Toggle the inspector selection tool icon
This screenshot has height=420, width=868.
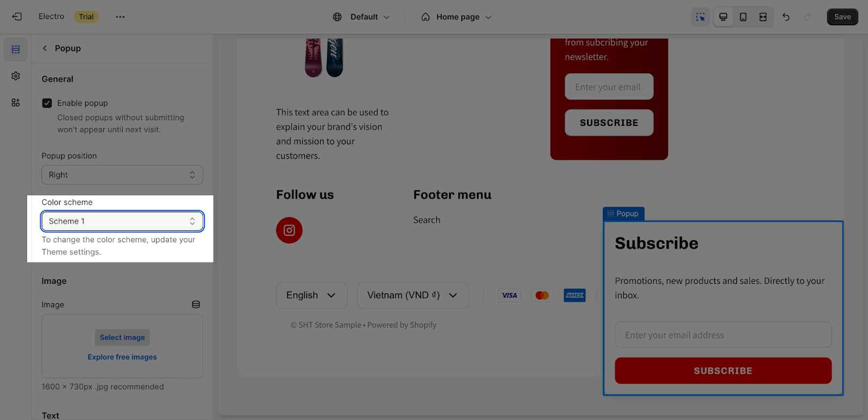(701, 17)
